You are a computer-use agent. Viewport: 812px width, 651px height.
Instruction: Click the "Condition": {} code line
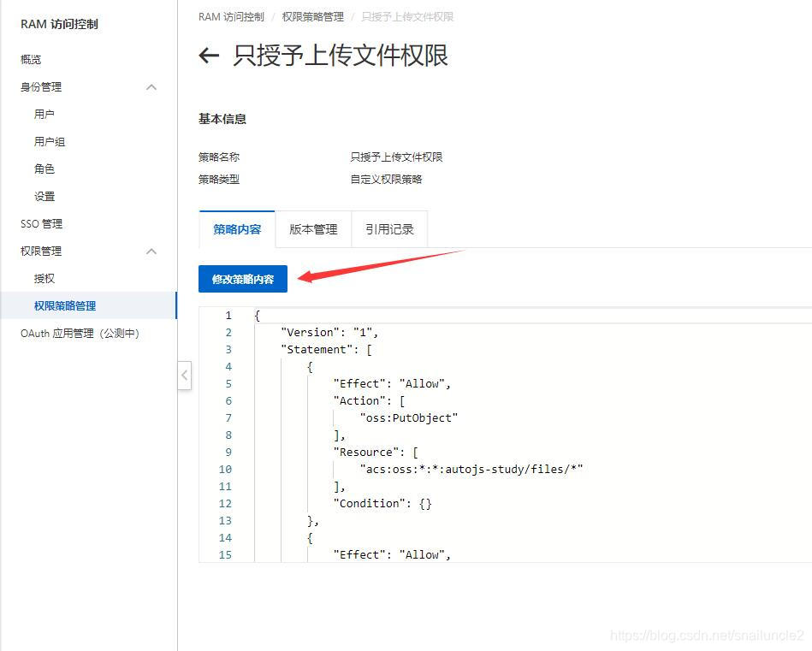[382, 503]
